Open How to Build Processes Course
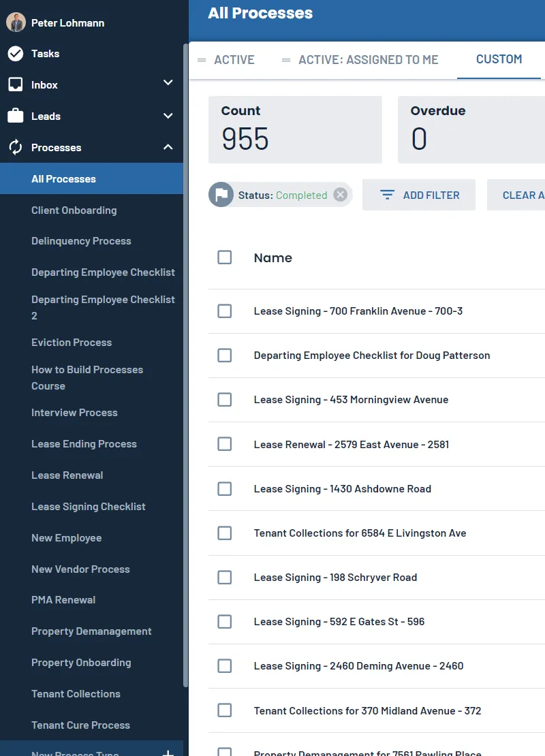 click(x=87, y=377)
